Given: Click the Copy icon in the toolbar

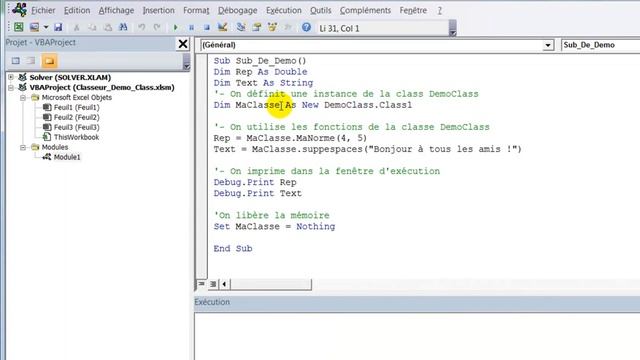Looking at the screenshot, I should point(92,27).
